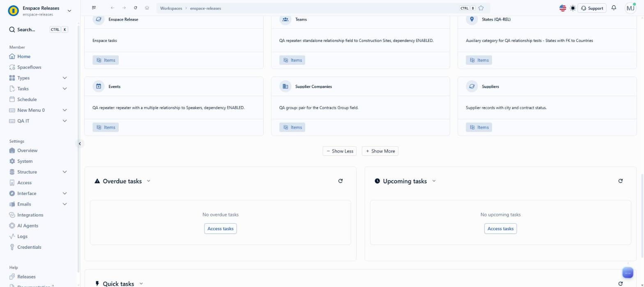Expand the Structure settings chevron

(64, 172)
